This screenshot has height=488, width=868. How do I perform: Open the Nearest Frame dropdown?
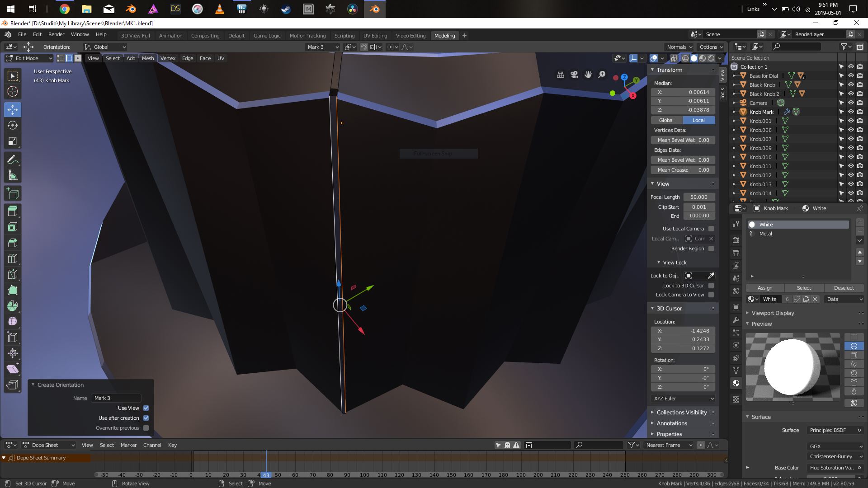pyautogui.click(x=668, y=445)
